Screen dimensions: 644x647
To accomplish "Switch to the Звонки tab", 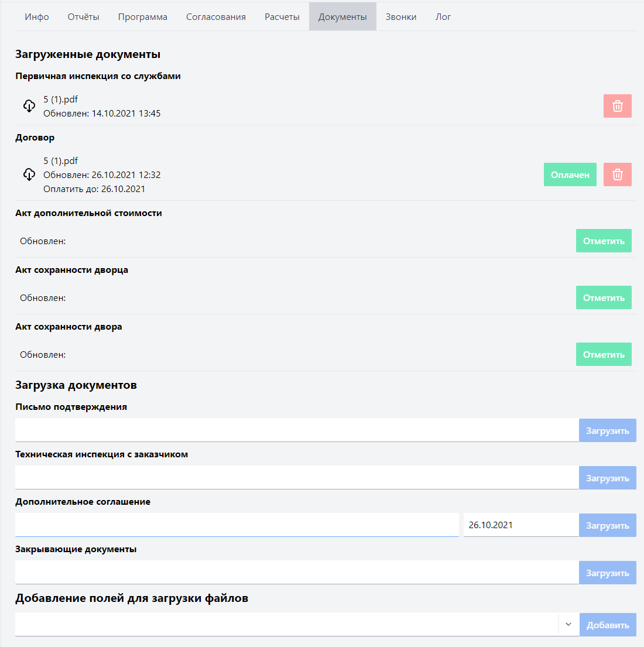I will [x=401, y=17].
